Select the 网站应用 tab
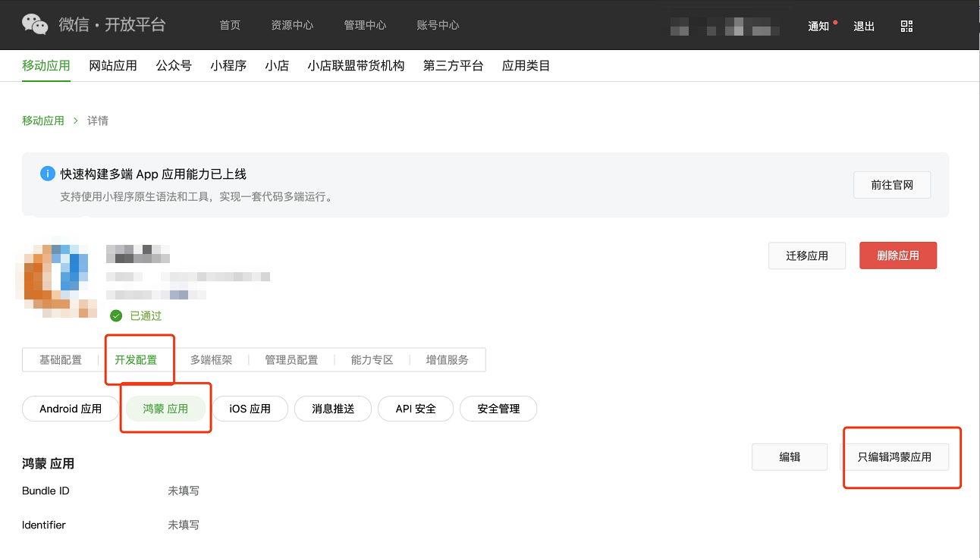 tap(113, 65)
